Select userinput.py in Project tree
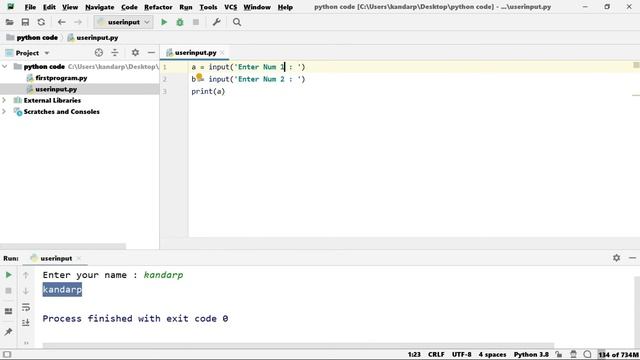 56,89
